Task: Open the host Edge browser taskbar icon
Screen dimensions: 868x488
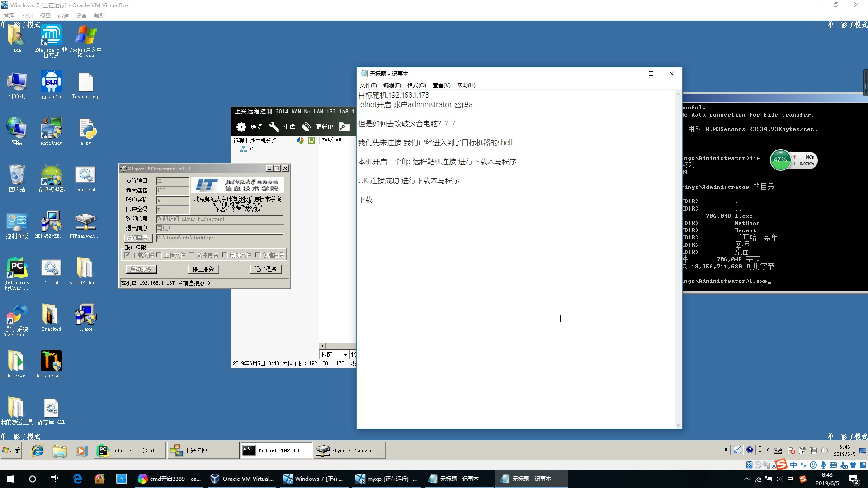Action: click(x=77, y=479)
